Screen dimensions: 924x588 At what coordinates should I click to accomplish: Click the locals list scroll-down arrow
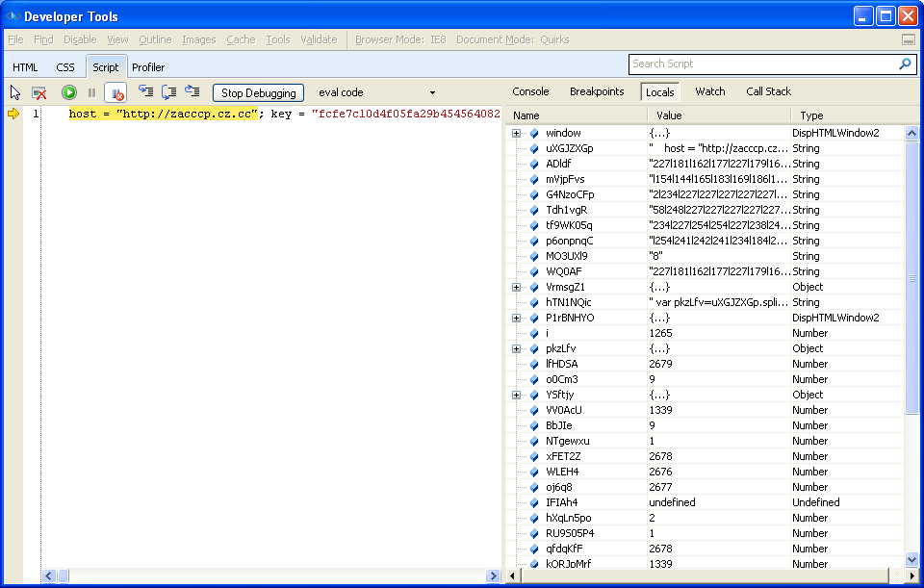coord(912,559)
